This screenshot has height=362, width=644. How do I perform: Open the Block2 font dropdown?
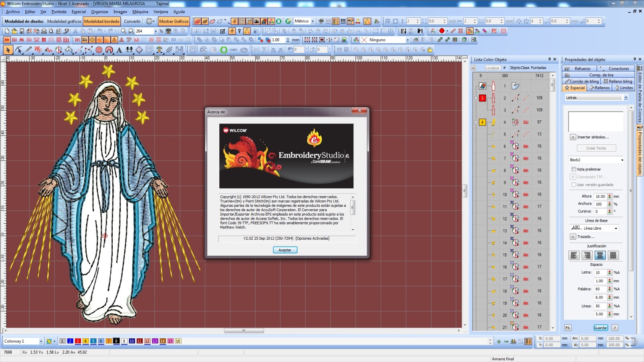pyautogui.click(x=596, y=160)
